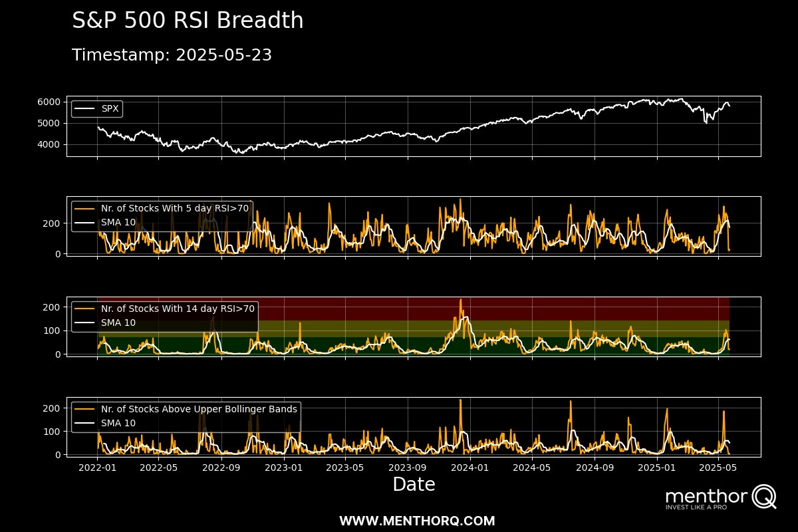
Task: Click the MenthorQ magnifier Q logo icon
Action: point(764,497)
